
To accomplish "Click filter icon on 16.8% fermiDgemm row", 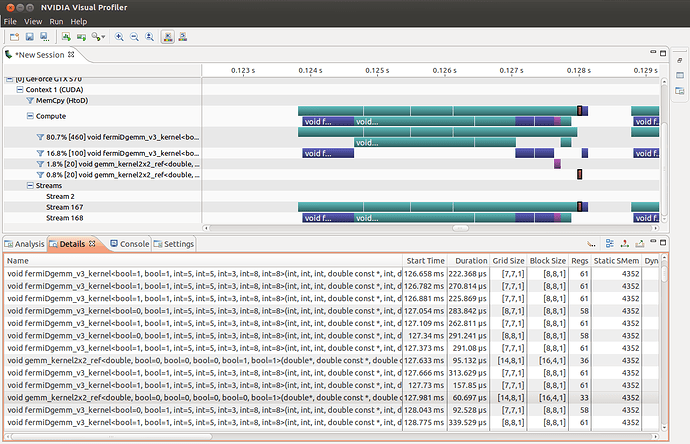I will coord(40,153).
